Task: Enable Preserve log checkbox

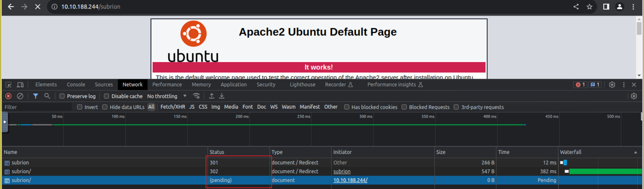Action: pos(62,96)
